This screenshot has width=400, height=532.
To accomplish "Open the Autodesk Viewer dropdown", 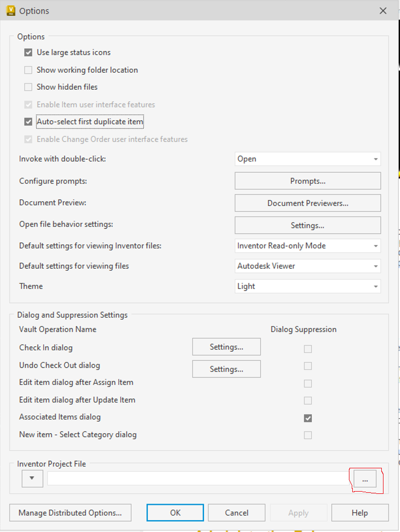I will click(307, 266).
